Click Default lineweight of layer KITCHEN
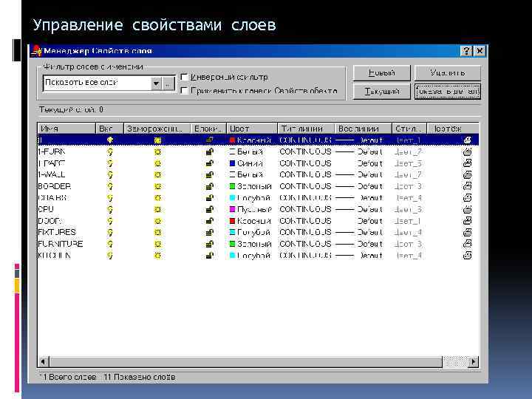 tap(370, 255)
